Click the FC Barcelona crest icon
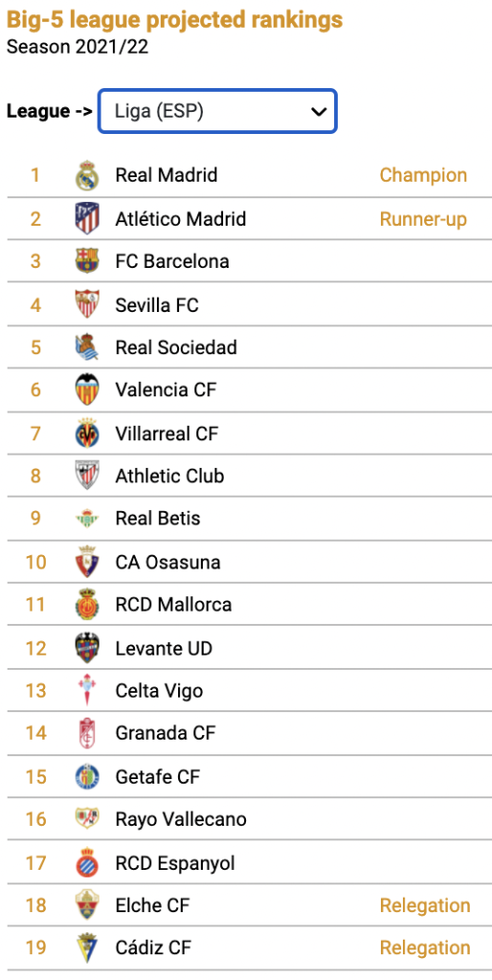This screenshot has height=980, width=492. coord(87,260)
